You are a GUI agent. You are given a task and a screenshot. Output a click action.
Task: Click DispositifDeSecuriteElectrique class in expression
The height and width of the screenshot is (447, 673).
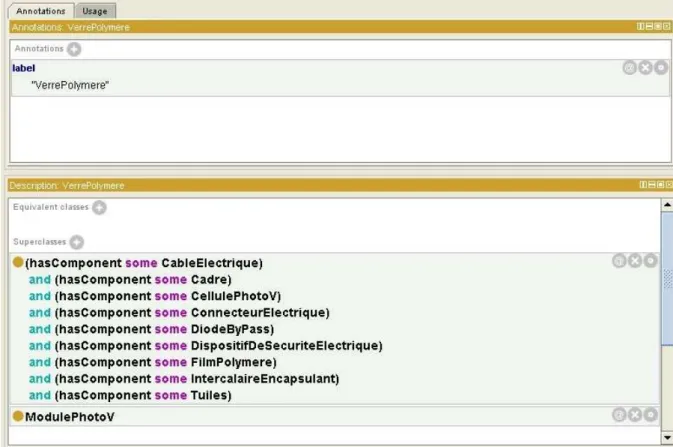285,346
